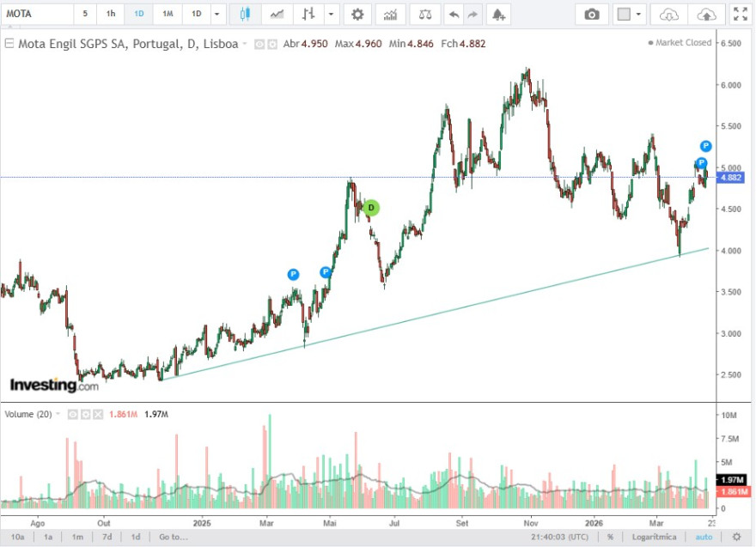Take a snapshot with camera icon
The height and width of the screenshot is (547, 756).
[x=592, y=15]
